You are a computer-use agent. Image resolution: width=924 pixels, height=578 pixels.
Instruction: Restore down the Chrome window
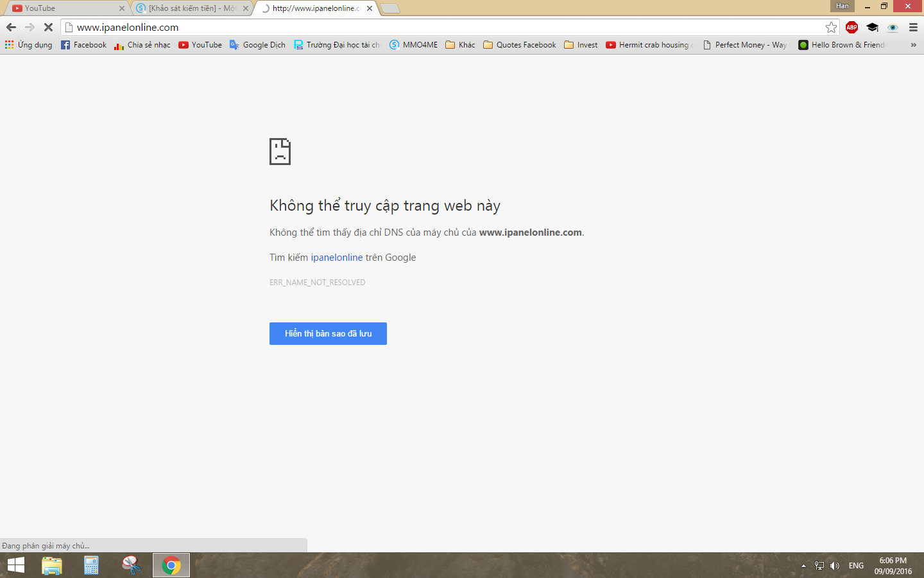click(884, 6)
